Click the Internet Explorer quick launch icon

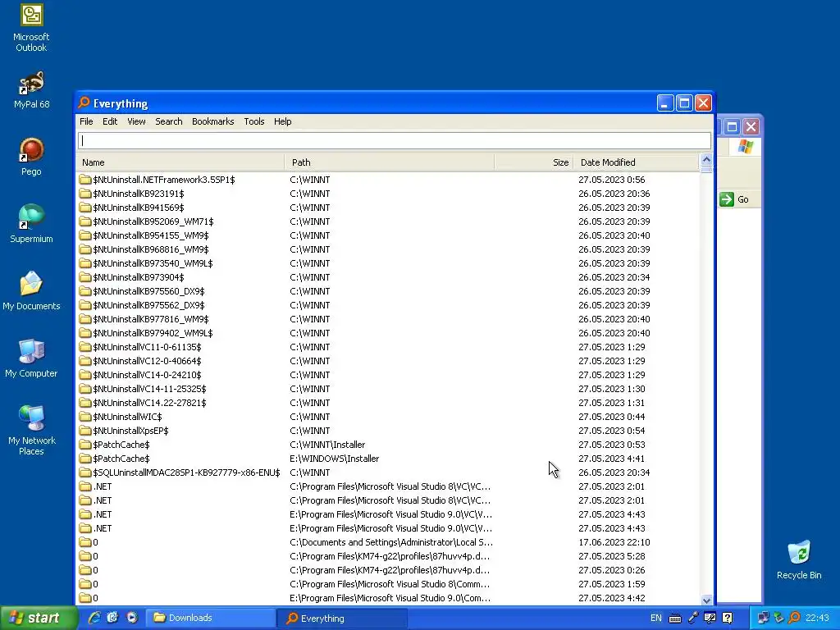tap(94, 618)
